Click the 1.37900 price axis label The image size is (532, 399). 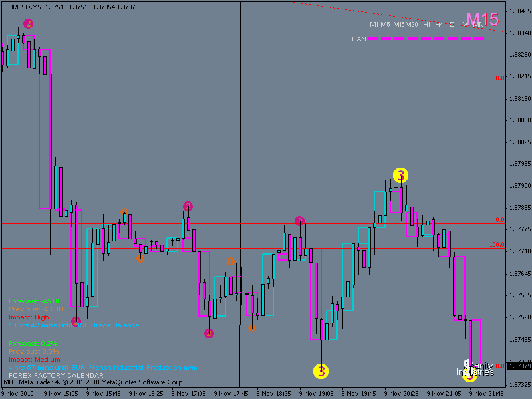520,186
